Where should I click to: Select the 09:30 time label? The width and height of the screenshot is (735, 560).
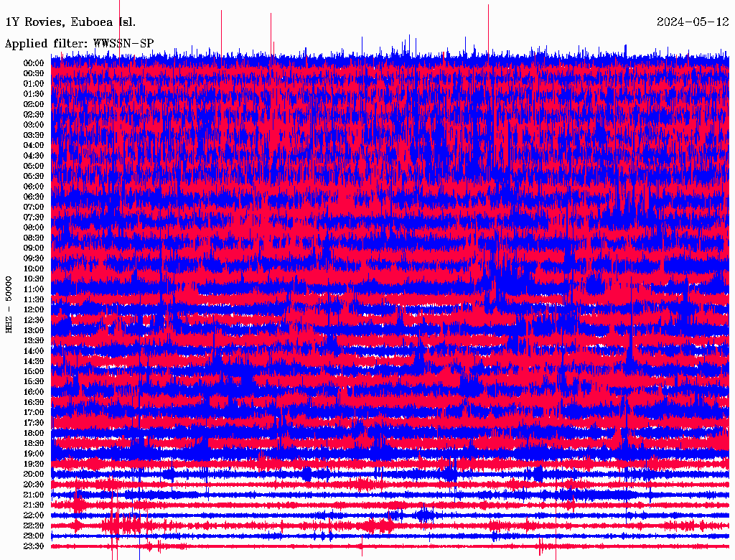(34, 258)
